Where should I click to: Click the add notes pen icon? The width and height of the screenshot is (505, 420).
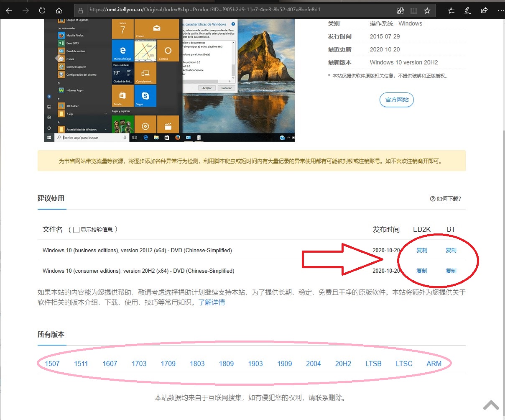(468, 10)
